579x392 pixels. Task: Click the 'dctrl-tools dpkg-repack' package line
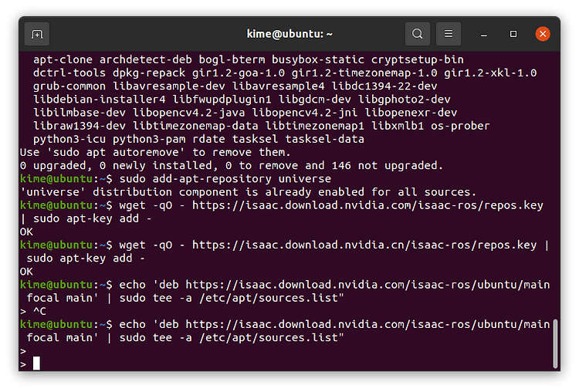(x=285, y=73)
